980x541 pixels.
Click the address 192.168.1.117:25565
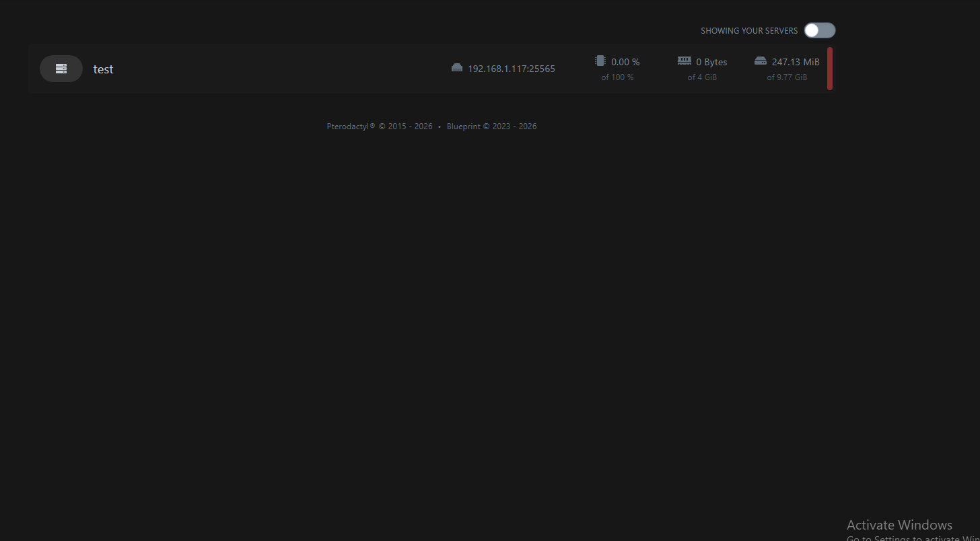point(512,69)
